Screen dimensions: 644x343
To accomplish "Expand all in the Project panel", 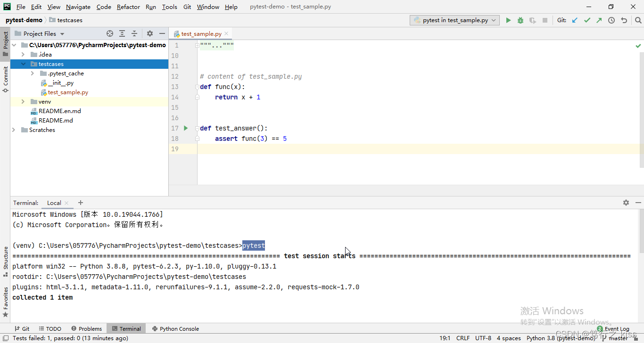I will coord(122,33).
